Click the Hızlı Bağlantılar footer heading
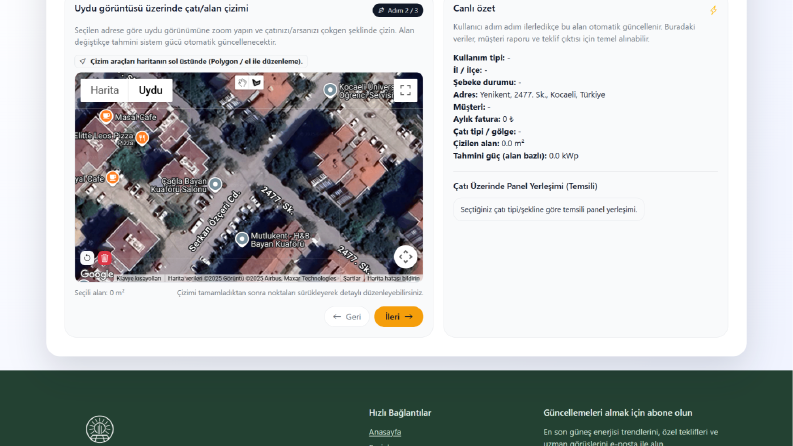 [400, 413]
